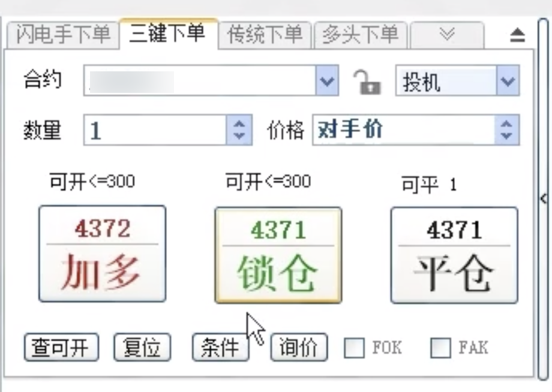Click the 锁仓 lock-position order button
Image resolution: width=552 pixels, height=392 pixels.
[277, 254]
